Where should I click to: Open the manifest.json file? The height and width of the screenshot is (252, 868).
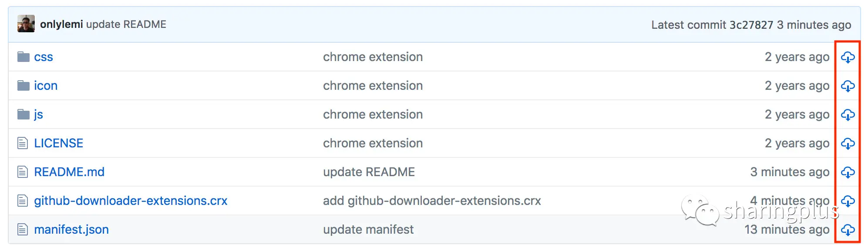tap(71, 230)
